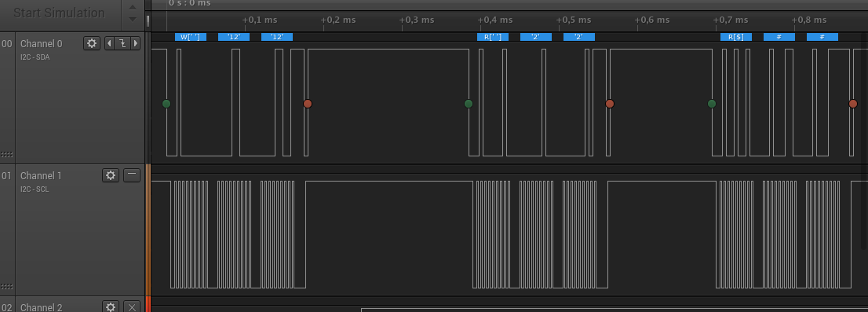Image resolution: width=868 pixels, height=312 pixels.
Task: Click the '+0,3 ms' timeline tick
Action: [x=417, y=20]
